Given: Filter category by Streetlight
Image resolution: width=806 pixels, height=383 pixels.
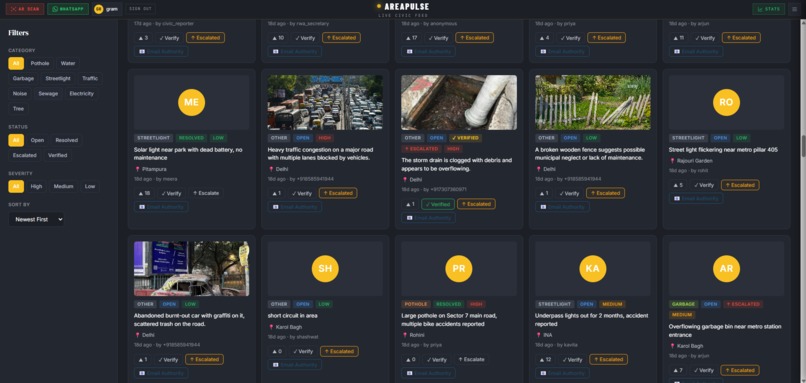Looking at the screenshot, I should point(58,79).
